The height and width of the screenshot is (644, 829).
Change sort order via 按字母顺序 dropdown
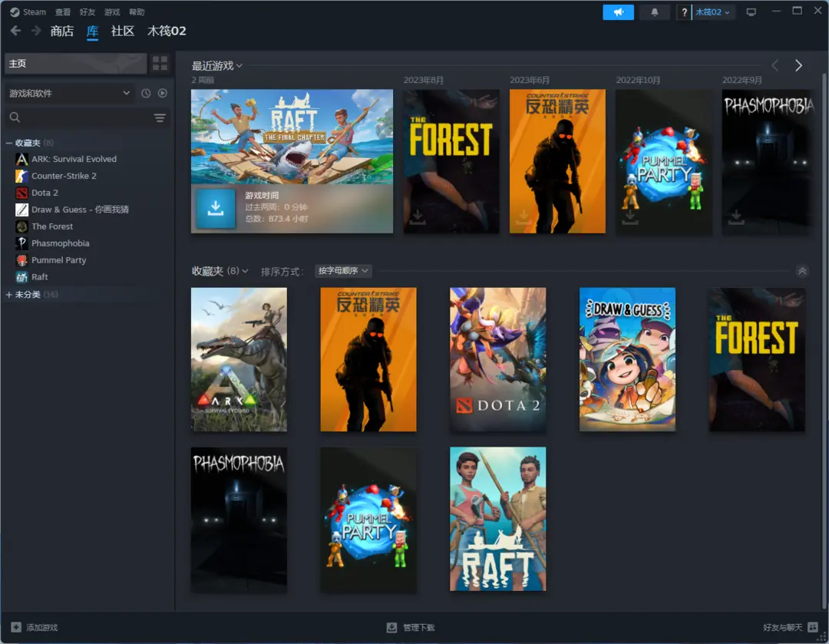click(343, 271)
